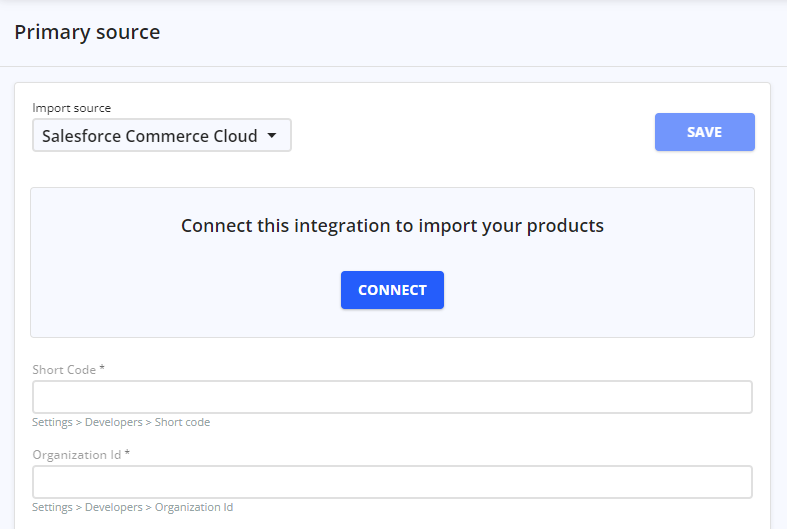Open the Import source dropdown

(162, 136)
